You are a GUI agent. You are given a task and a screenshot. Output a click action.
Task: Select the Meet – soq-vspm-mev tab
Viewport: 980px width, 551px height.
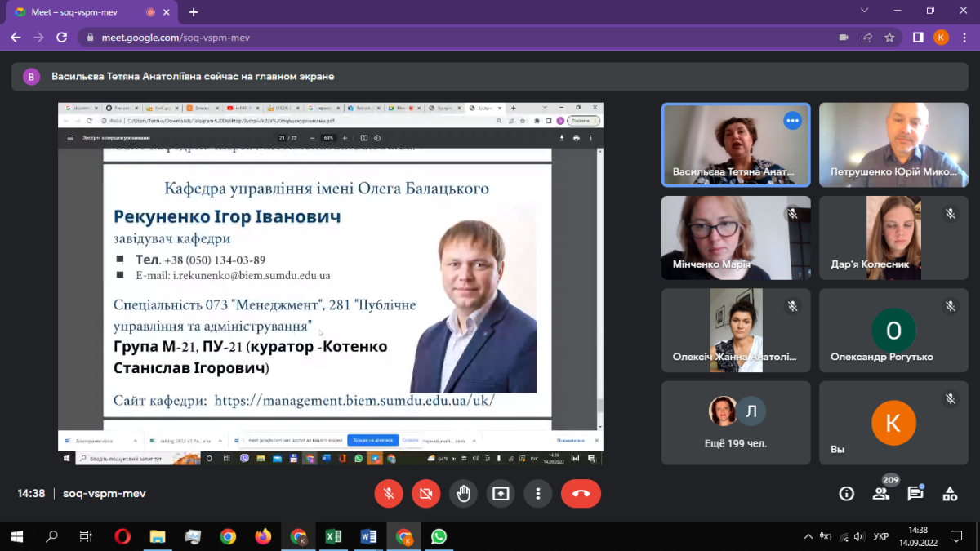coord(82,12)
